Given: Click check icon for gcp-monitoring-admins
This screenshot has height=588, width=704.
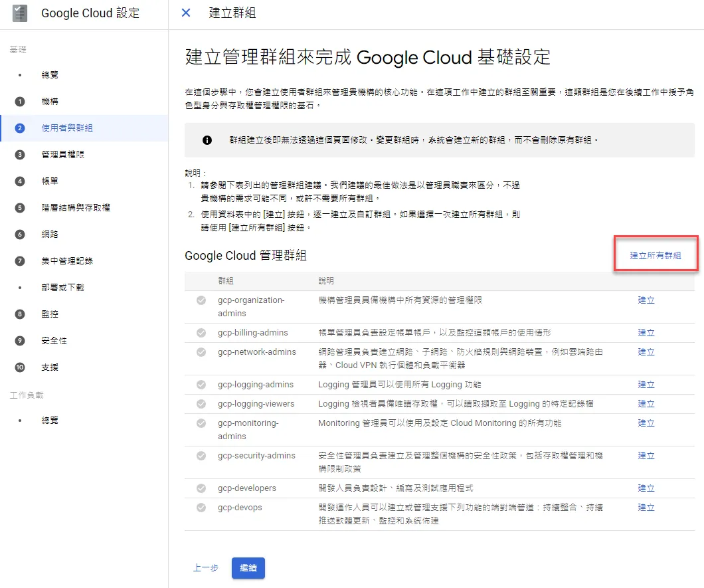Looking at the screenshot, I should pos(201,423).
